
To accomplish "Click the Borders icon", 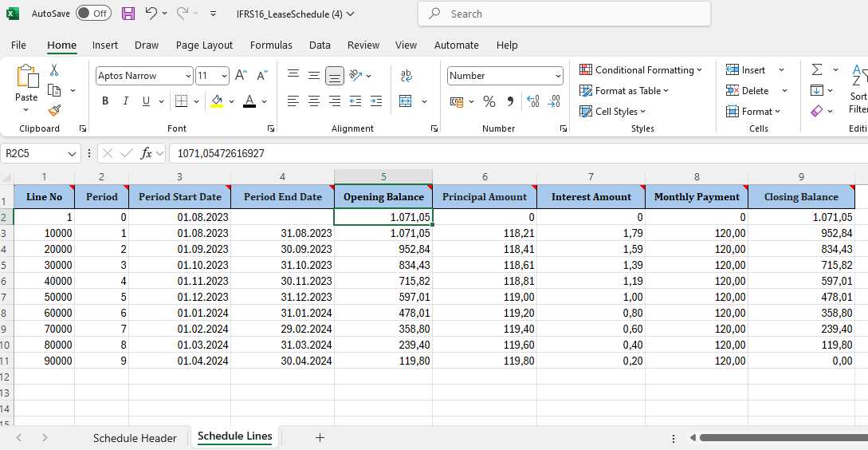I will [x=182, y=101].
